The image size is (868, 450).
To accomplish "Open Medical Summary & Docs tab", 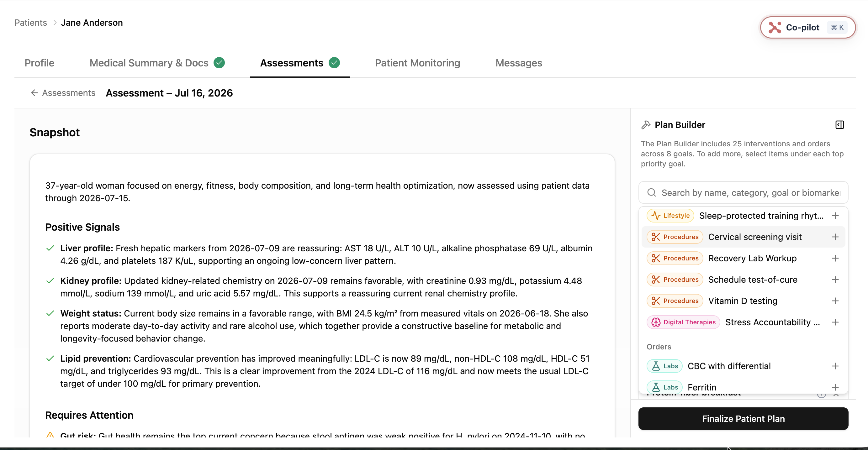I will click(x=157, y=63).
